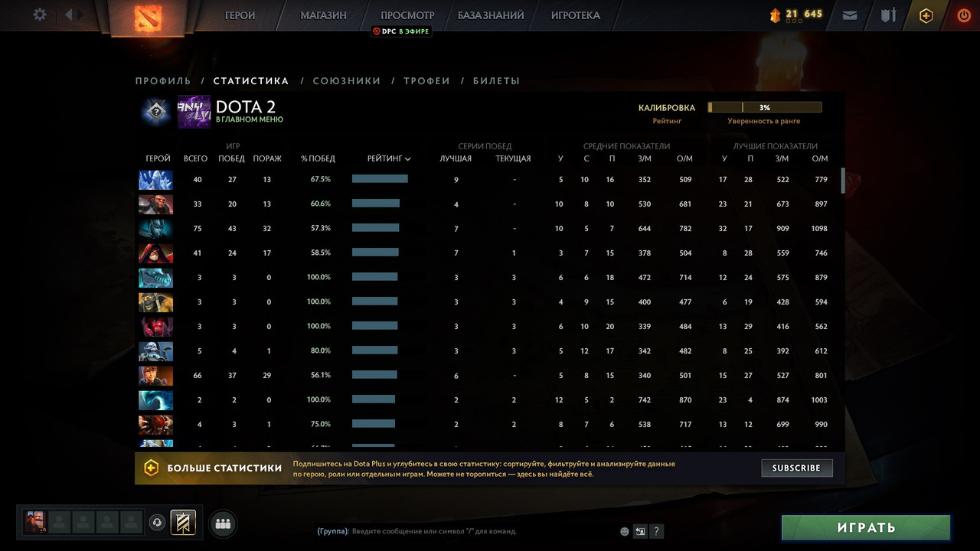Open the player avatar next to DOTA 2
Viewport: 980px width, 551px height.
point(194,112)
